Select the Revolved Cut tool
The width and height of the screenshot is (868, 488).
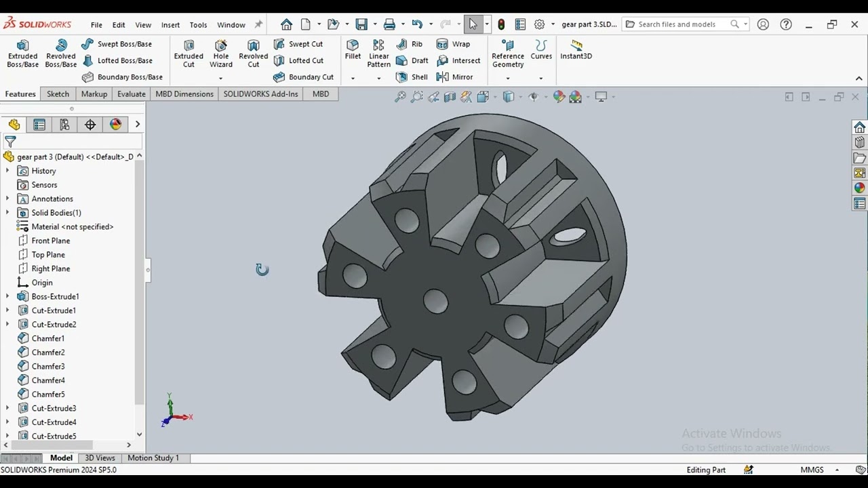253,54
